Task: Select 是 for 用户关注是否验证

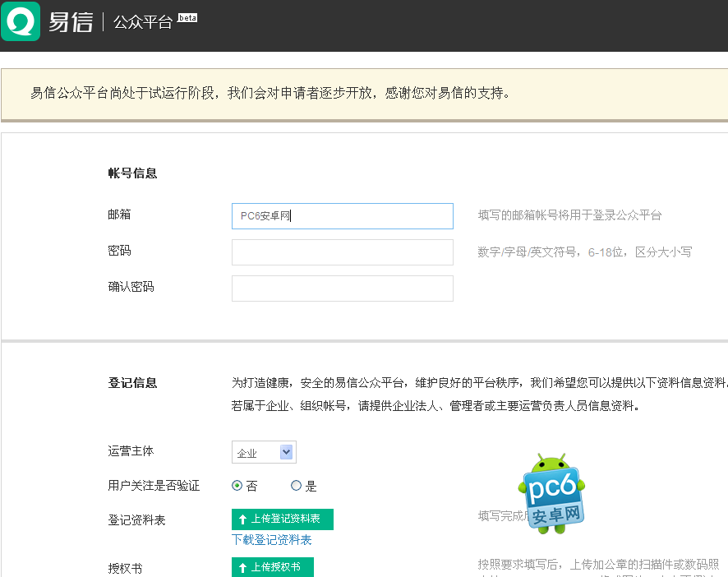Action: point(295,486)
